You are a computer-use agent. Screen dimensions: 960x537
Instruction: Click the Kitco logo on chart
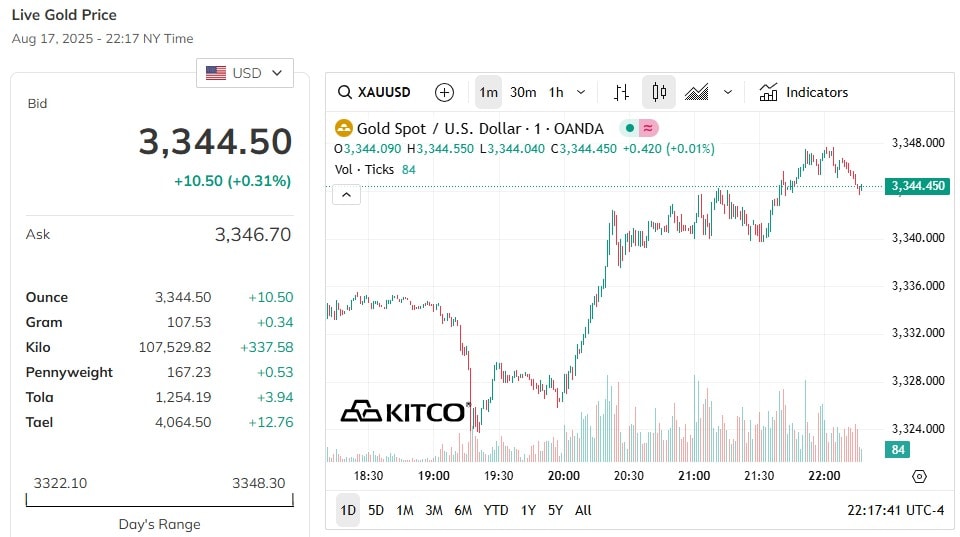click(x=405, y=412)
